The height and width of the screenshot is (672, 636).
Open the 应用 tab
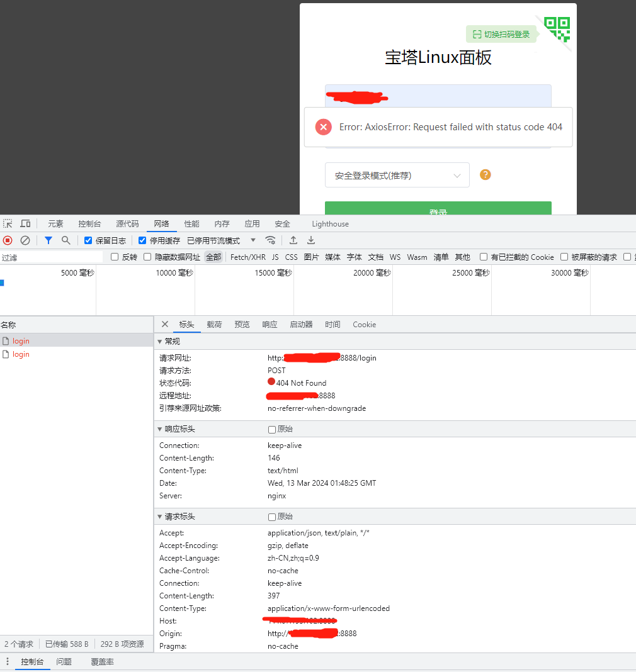tap(252, 224)
